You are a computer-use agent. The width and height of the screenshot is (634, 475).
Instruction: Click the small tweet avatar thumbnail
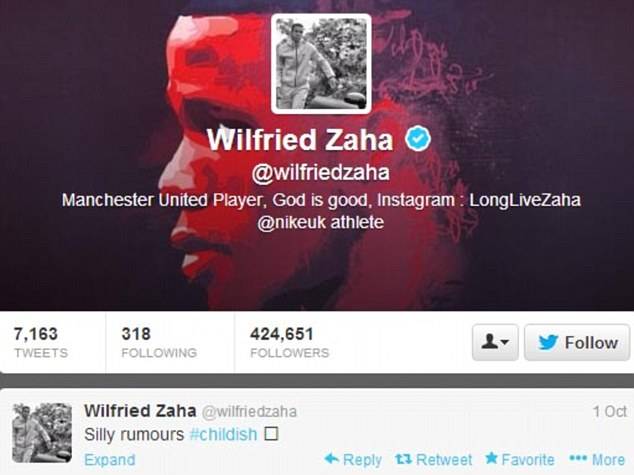pyautogui.click(x=42, y=433)
